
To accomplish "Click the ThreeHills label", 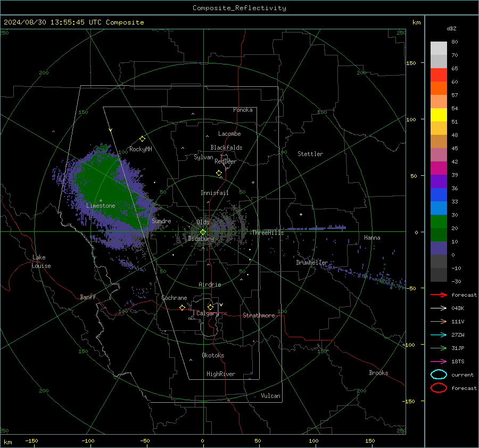I will [x=268, y=233].
